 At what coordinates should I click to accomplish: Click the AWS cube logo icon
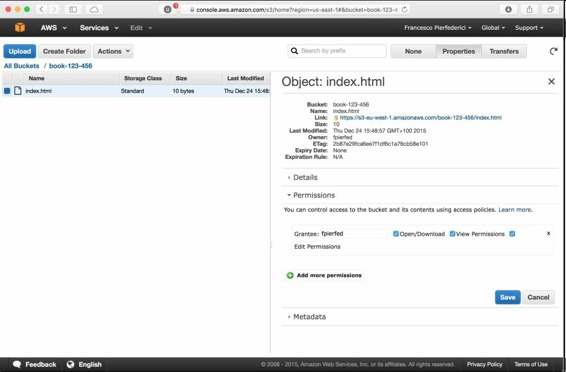tap(20, 27)
